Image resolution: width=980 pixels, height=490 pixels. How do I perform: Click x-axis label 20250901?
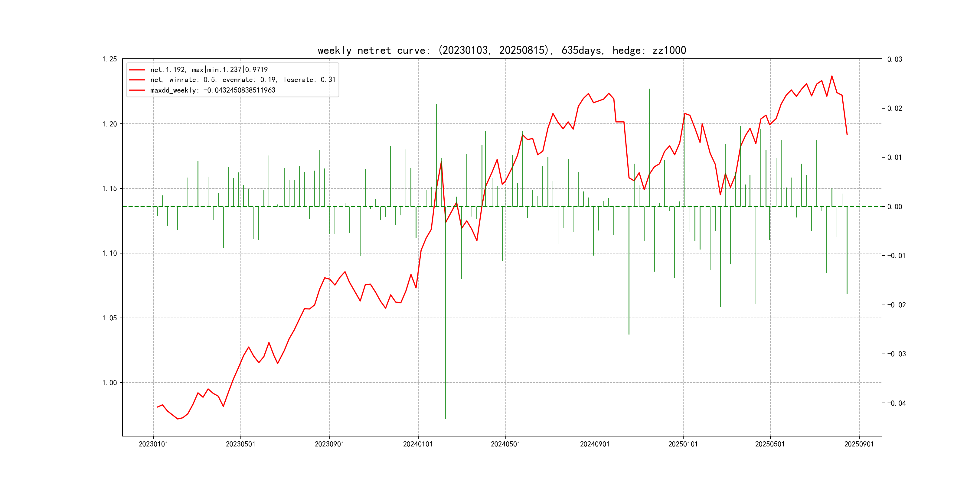(859, 444)
